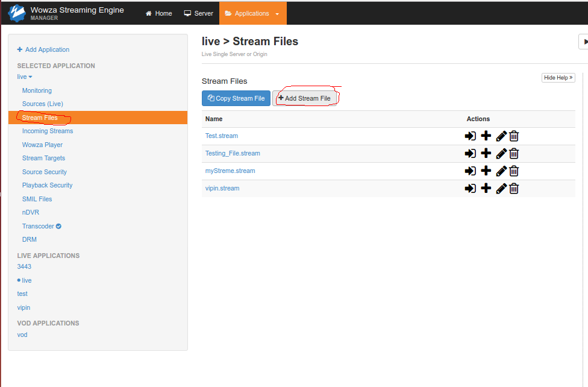
Task: Open the vod application
Action: click(22, 335)
